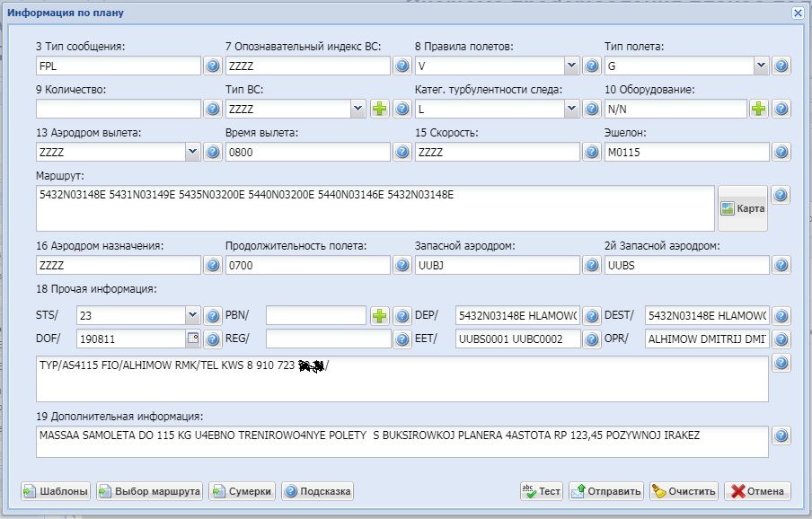Click the help icon beside the Маршрут field

781,195
